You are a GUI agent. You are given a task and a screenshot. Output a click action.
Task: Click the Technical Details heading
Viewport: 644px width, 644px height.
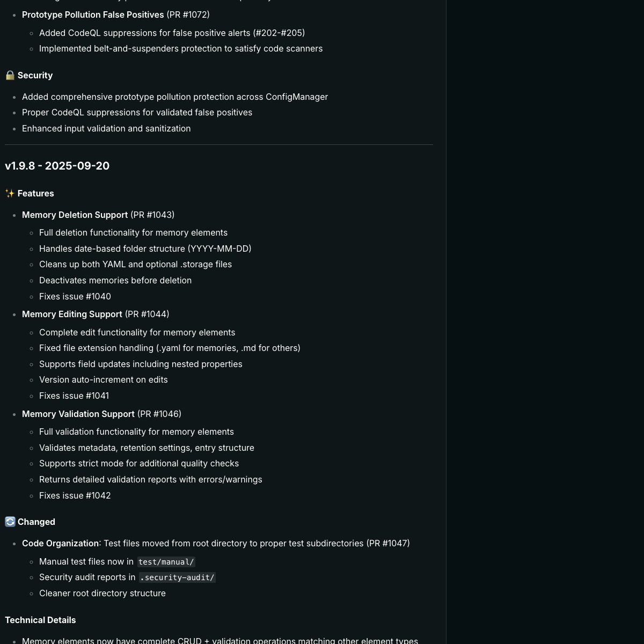click(x=40, y=620)
